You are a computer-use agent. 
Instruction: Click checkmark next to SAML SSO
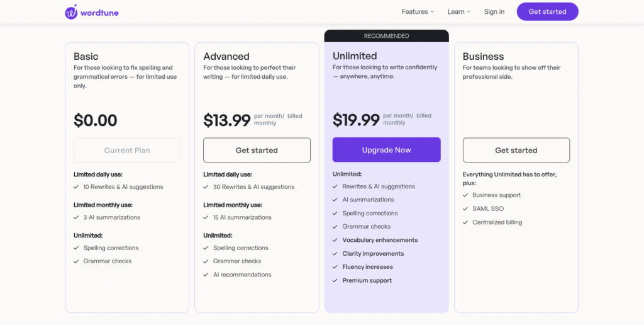(466, 208)
